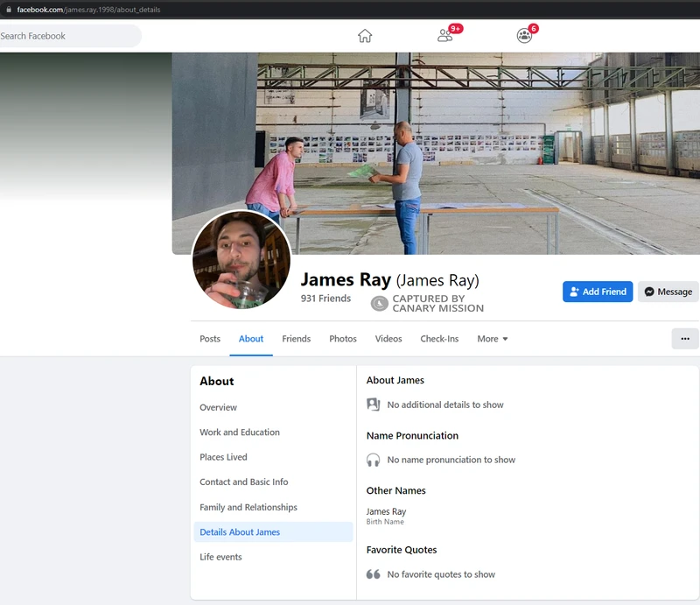Viewport: 700px width, 605px height.
Task: Open the Friends tab
Action: coord(296,339)
